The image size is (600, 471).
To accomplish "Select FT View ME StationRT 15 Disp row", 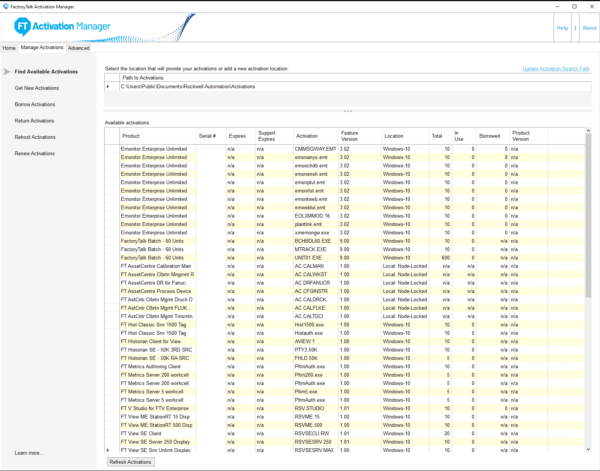I will point(345,417).
